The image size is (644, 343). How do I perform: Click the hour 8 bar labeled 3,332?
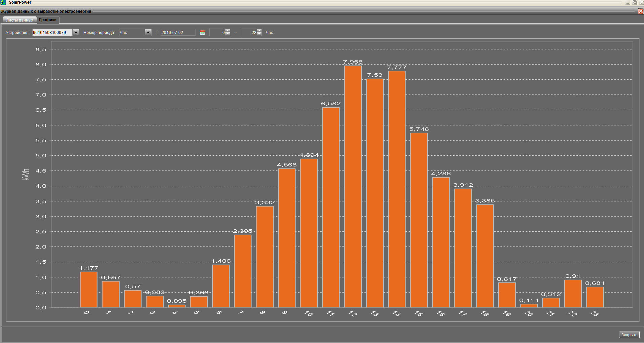click(x=265, y=257)
